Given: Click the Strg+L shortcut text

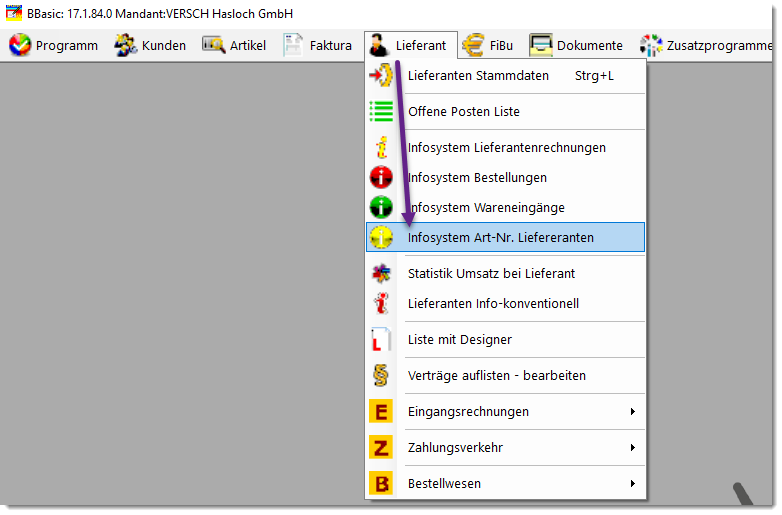Looking at the screenshot, I should pyautogui.click(x=594, y=76).
